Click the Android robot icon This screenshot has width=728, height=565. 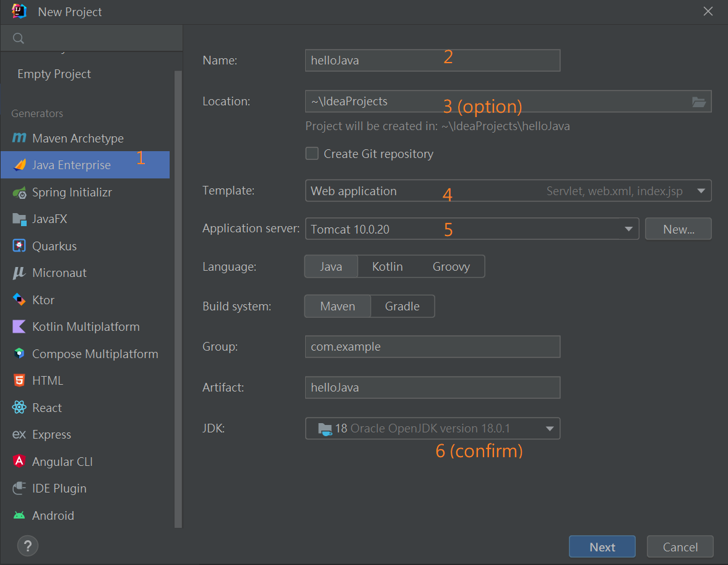19,515
